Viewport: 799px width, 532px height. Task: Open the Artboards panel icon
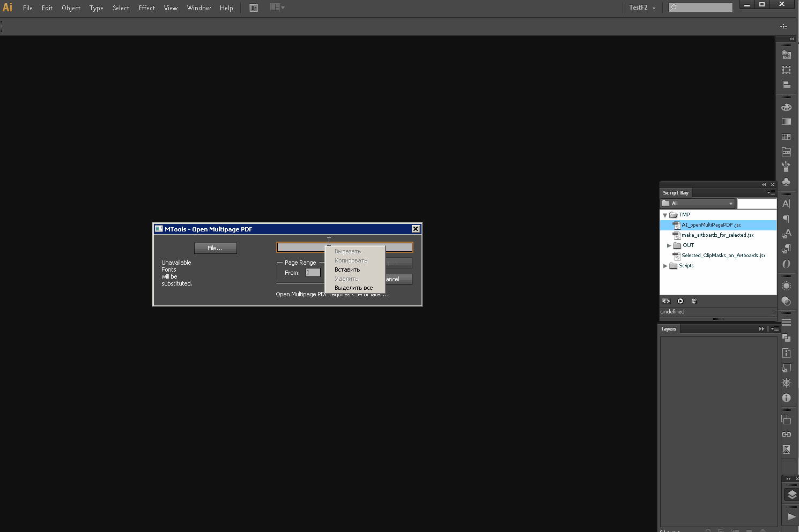pyautogui.click(x=786, y=419)
